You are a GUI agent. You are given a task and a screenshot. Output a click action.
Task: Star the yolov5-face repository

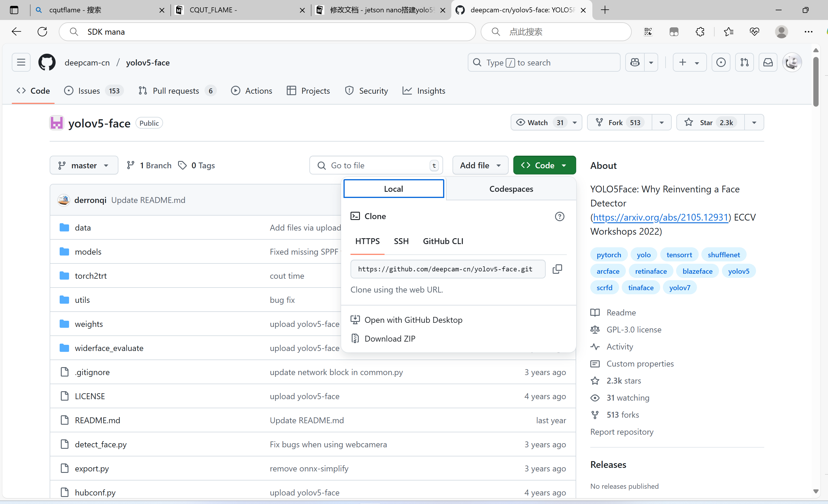click(x=710, y=122)
